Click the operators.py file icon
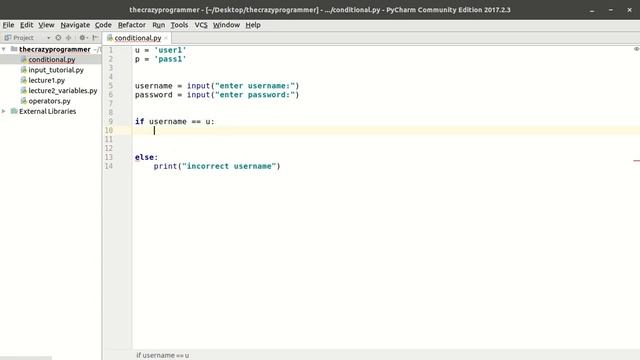640x360 pixels. (x=24, y=101)
